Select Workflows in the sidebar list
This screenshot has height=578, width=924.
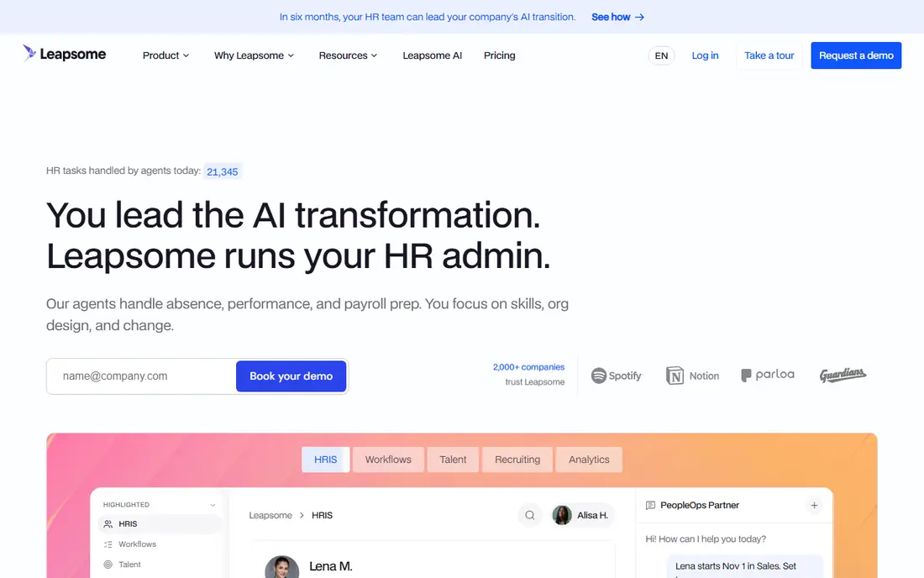click(x=160, y=544)
